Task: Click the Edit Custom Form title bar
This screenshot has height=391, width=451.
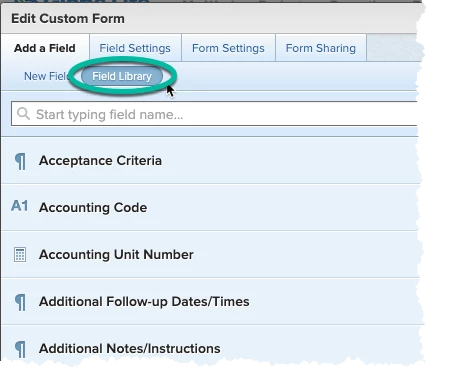Action: pyautogui.click(x=209, y=19)
